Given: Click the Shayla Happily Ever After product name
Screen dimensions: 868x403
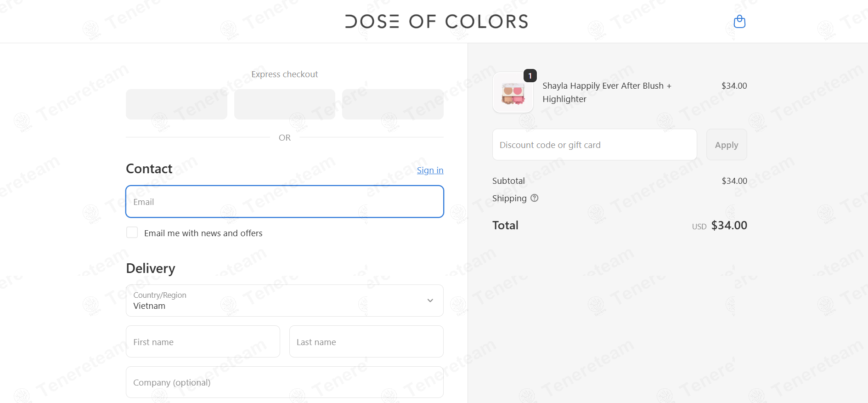Looking at the screenshot, I should click(607, 92).
